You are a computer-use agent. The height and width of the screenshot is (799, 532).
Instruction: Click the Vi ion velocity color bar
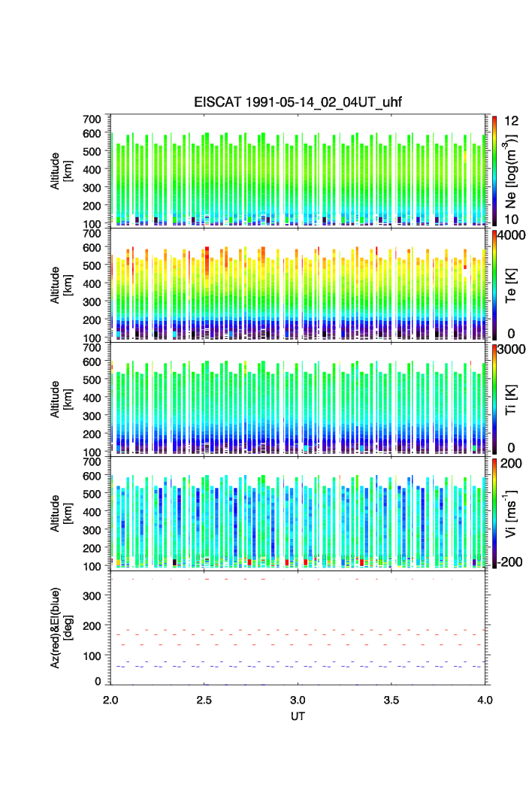494,513
